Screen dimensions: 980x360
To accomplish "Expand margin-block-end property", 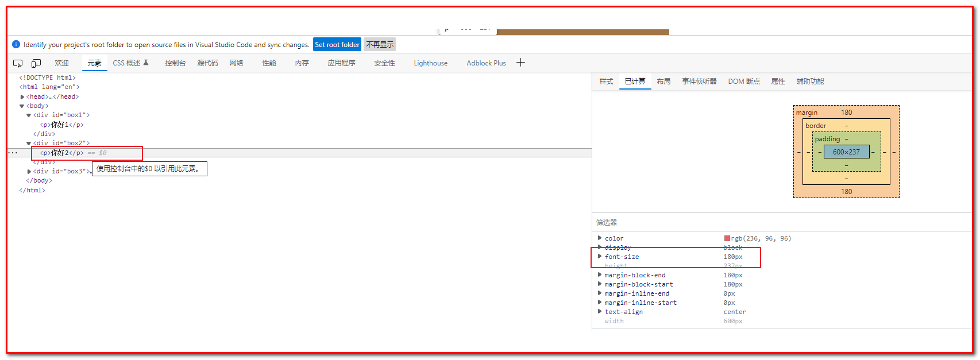I will [x=600, y=274].
